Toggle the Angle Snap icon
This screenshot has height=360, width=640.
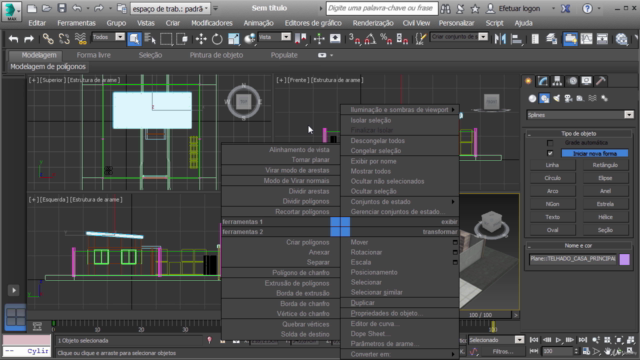click(370, 39)
